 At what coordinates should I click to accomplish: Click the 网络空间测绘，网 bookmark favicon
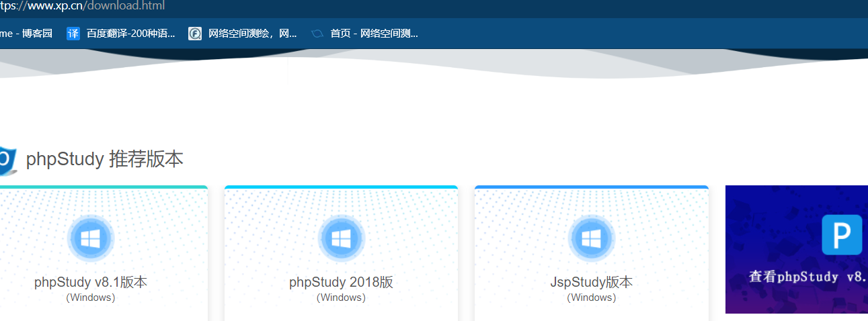[x=195, y=34]
